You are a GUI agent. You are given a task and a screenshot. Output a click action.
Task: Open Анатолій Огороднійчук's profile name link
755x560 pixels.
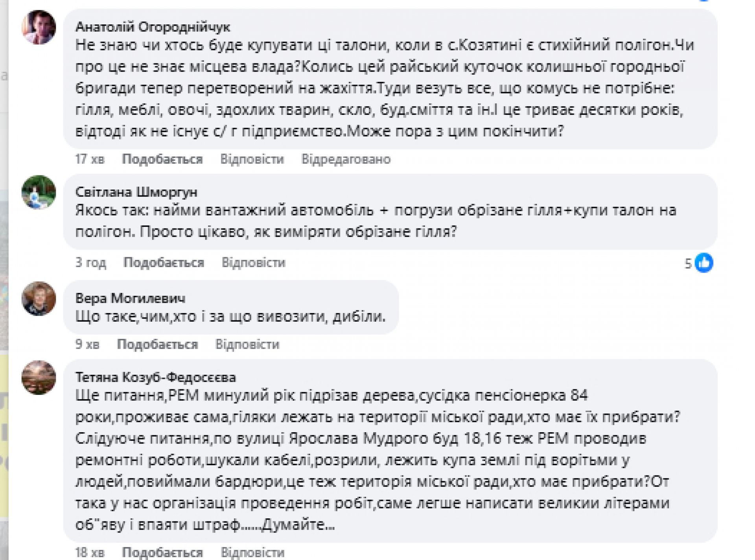click(x=153, y=27)
